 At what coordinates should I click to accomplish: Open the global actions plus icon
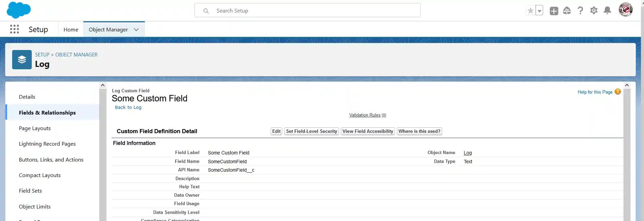coord(554,11)
